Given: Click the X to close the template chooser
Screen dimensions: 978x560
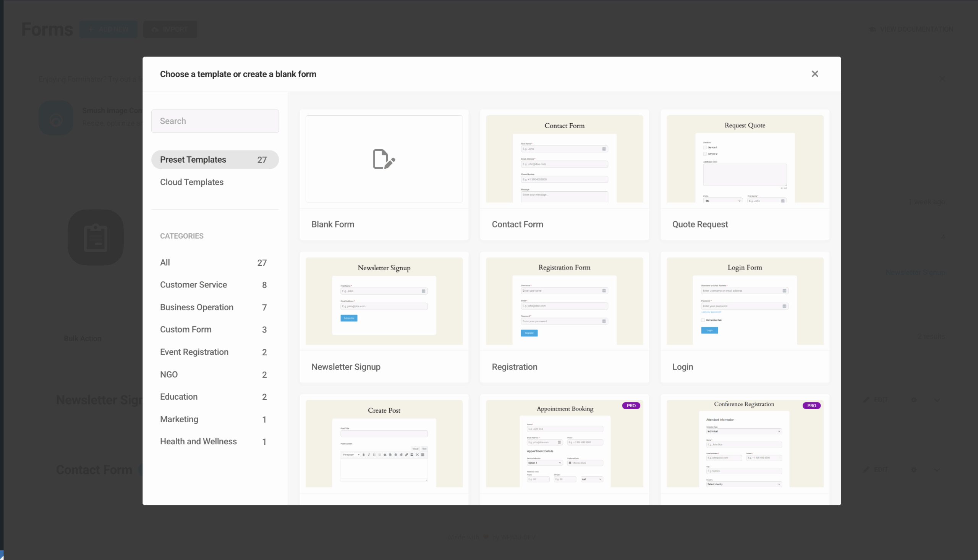Looking at the screenshot, I should click(815, 73).
